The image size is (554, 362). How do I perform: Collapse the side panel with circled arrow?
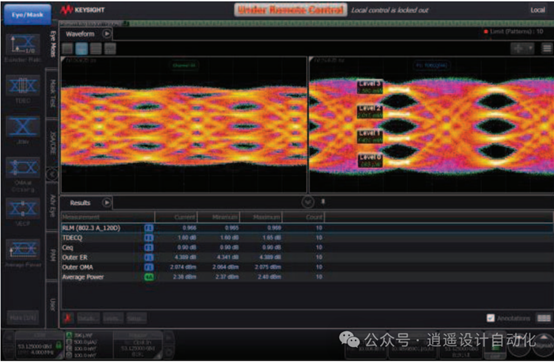pyautogui.click(x=52, y=174)
